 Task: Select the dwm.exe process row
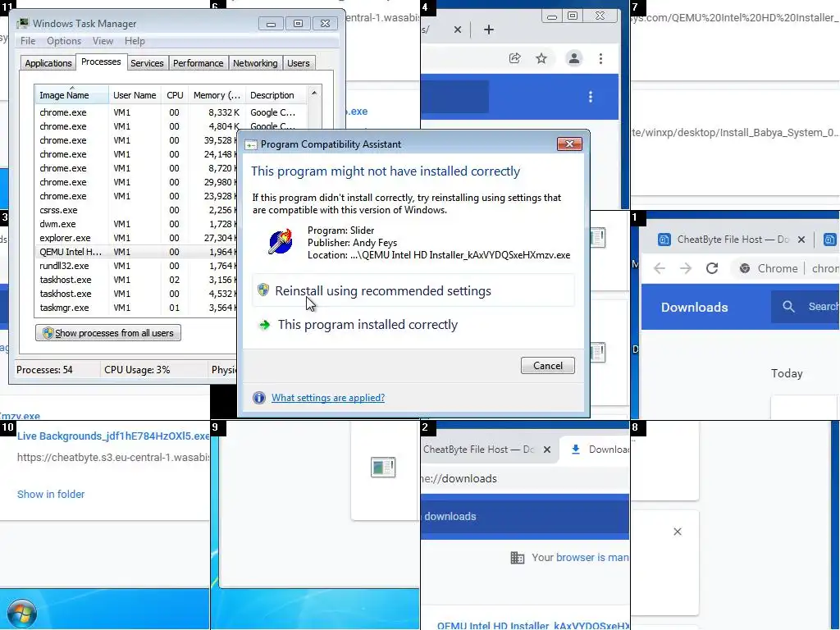137,224
